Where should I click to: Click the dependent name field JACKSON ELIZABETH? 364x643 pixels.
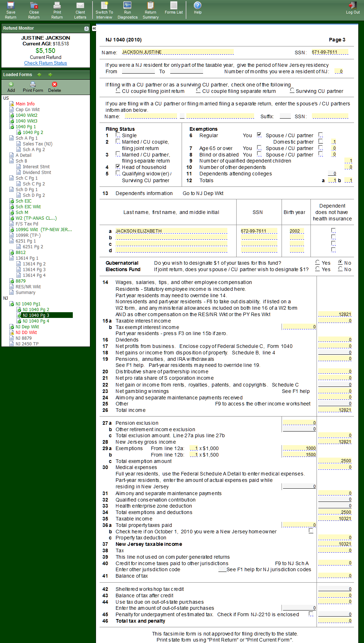coord(171,231)
